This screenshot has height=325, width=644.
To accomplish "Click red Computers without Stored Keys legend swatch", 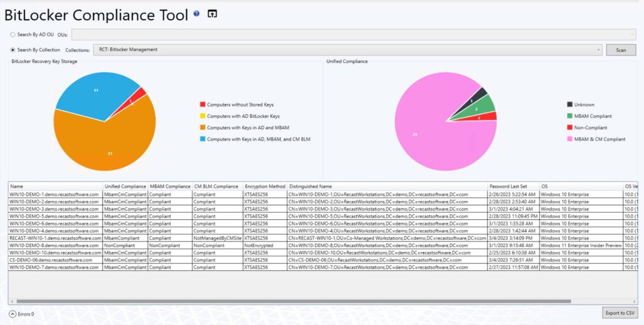I will 203,105.
